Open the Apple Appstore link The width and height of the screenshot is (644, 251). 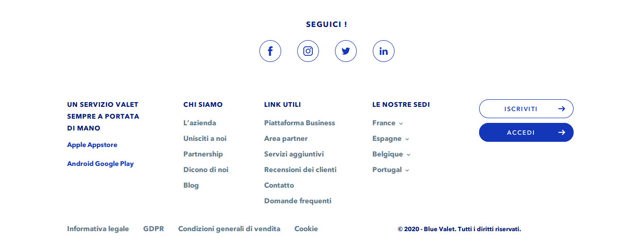pyautogui.click(x=92, y=145)
